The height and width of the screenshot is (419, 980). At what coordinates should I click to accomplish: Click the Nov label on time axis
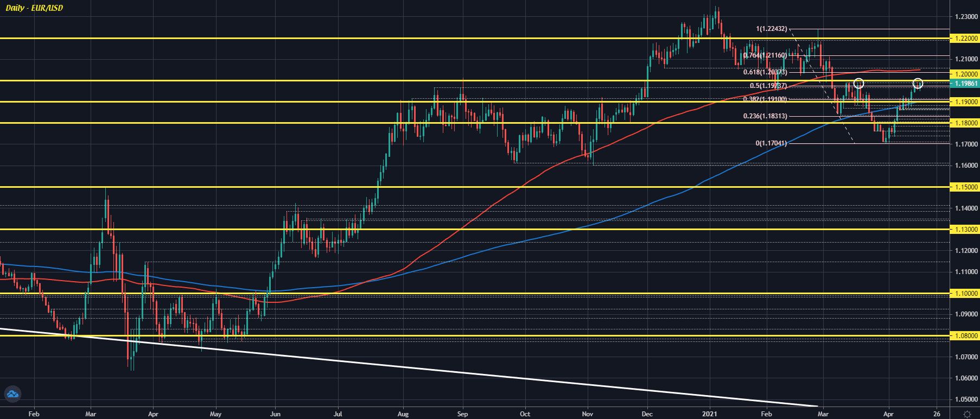coord(588,414)
